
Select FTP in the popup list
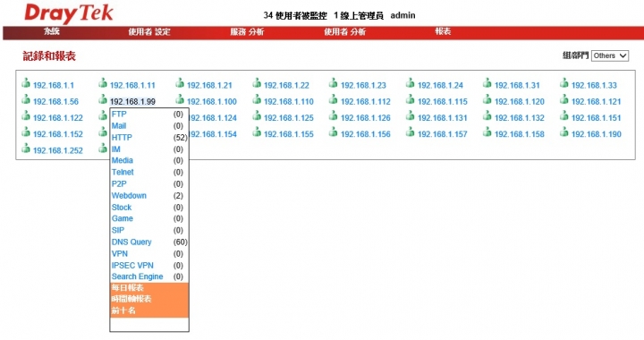(x=119, y=115)
